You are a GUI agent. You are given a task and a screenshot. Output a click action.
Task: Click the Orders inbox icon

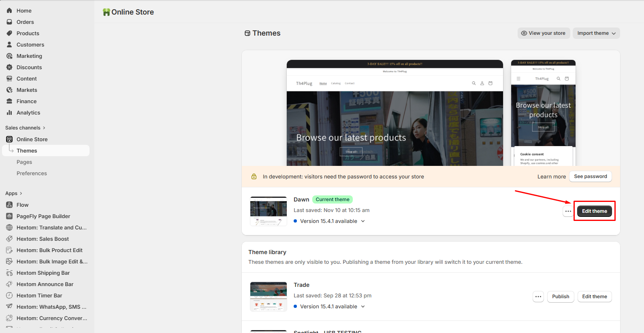[9, 22]
